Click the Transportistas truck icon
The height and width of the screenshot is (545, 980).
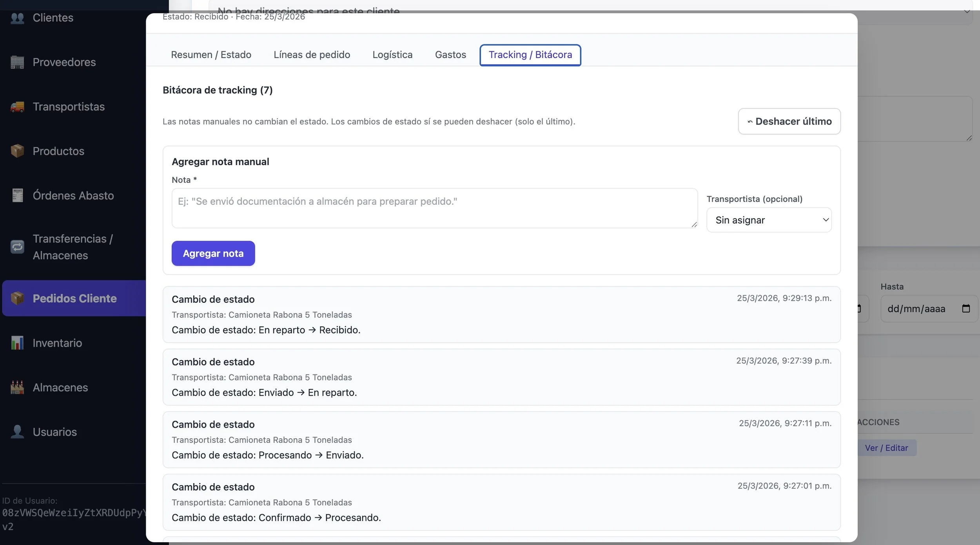[x=17, y=107]
